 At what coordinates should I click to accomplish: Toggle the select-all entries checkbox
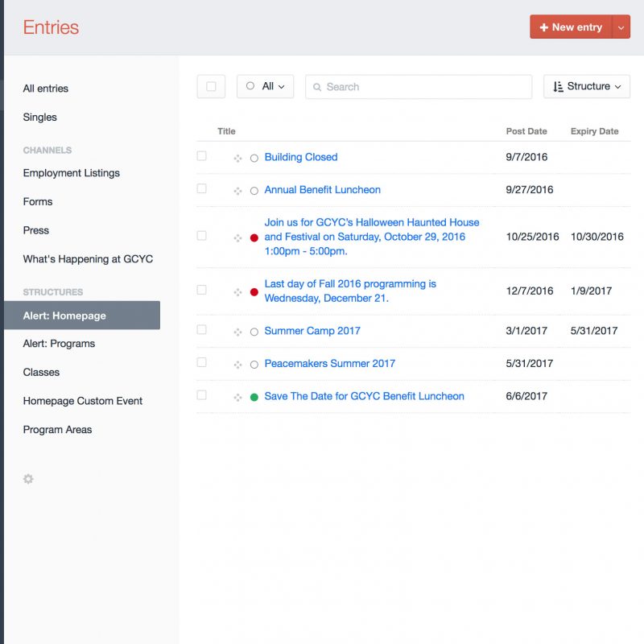[x=211, y=87]
